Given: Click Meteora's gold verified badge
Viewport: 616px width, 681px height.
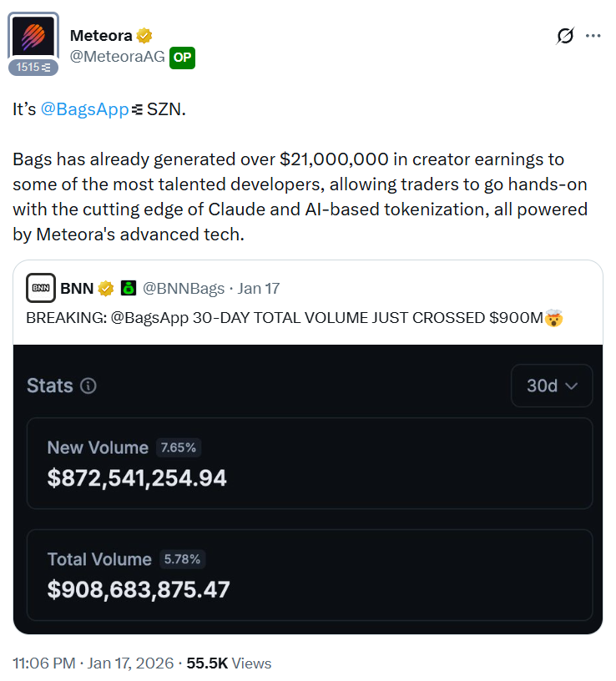Looking at the screenshot, I should (x=144, y=35).
